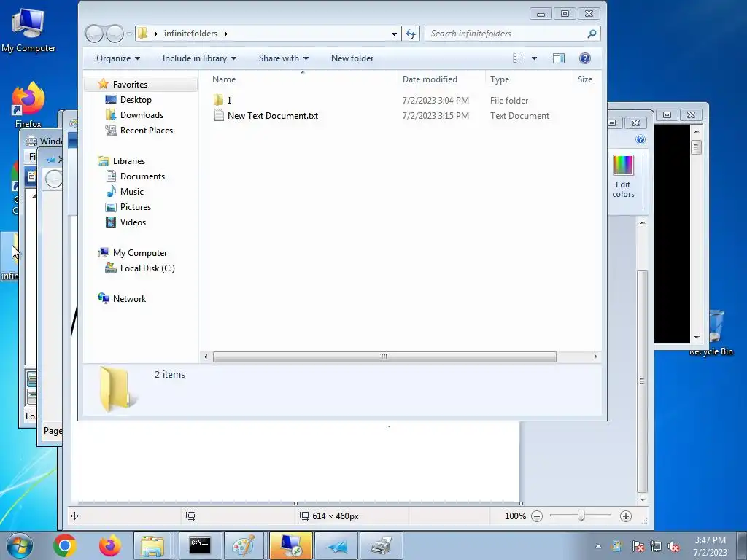Select the folder named 1

[x=228, y=101]
